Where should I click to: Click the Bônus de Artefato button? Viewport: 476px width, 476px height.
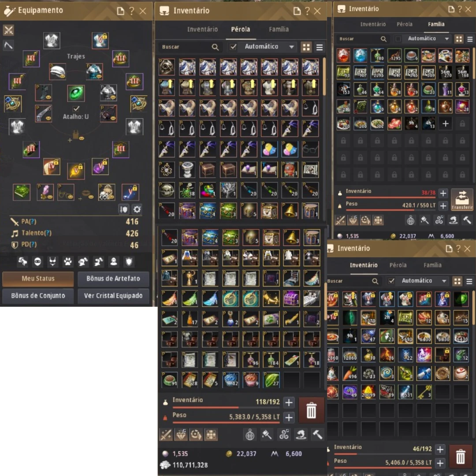(x=113, y=279)
